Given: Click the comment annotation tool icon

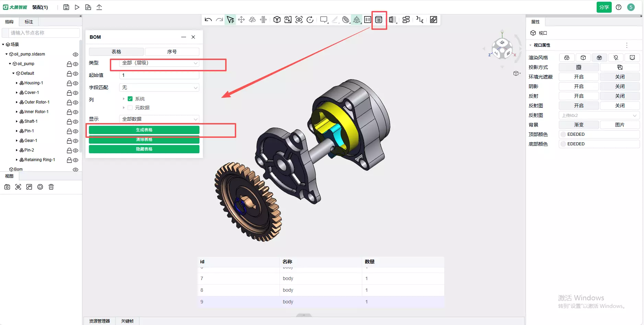Looking at the screenshot, I should tap(323, 20).
